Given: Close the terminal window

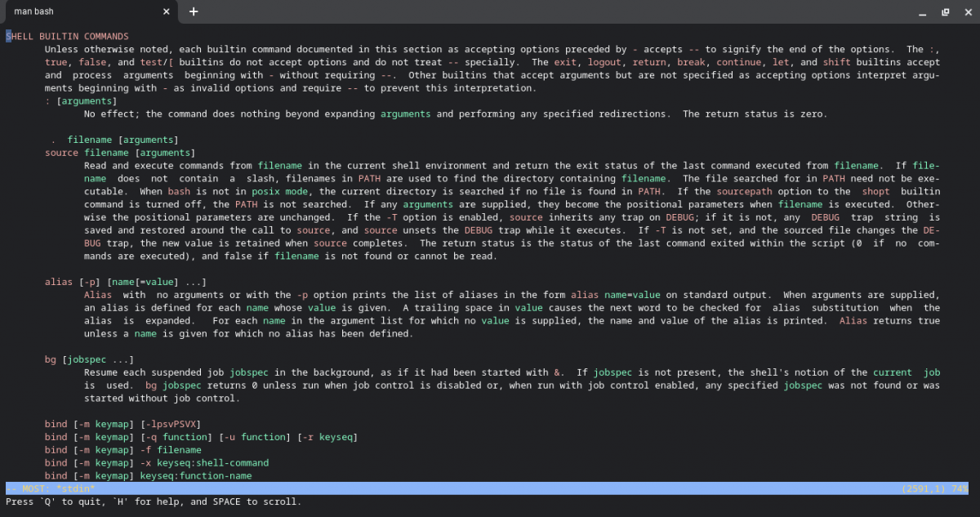Looking at the screenshot, I should [x=967, y=11].
